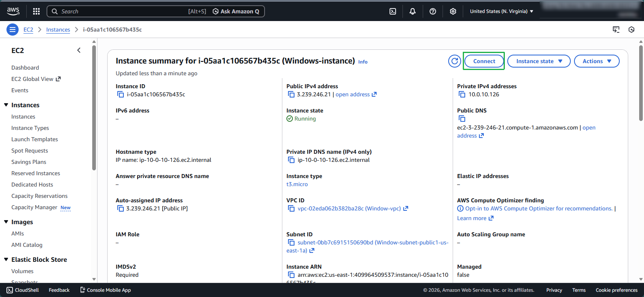Image resolution: width=644 pixels, height=297 pixels.
Task: Open the Instances breadcrumb link
Action: click(58, 30)
